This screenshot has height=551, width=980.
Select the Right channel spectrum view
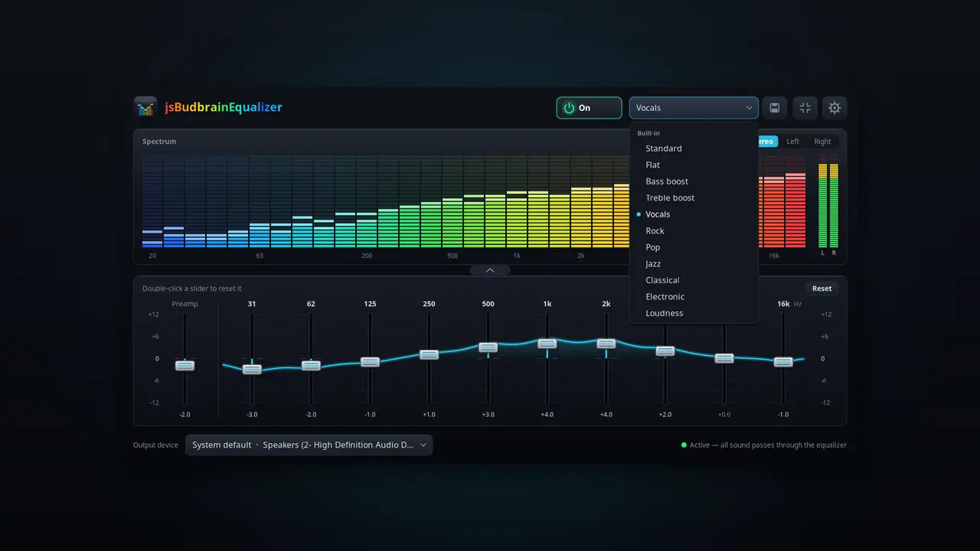822,142
